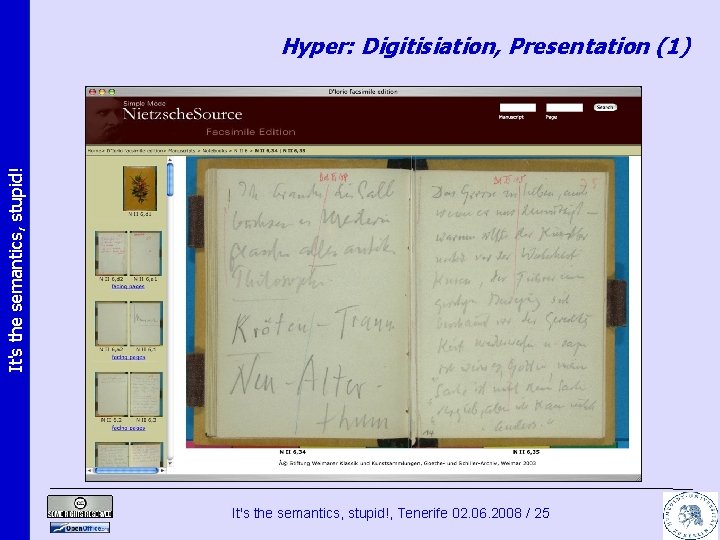Click the sidebar horizontal scrollbar thumb
The width and height of the screenshot is (720, 540).
coord(126,470)
